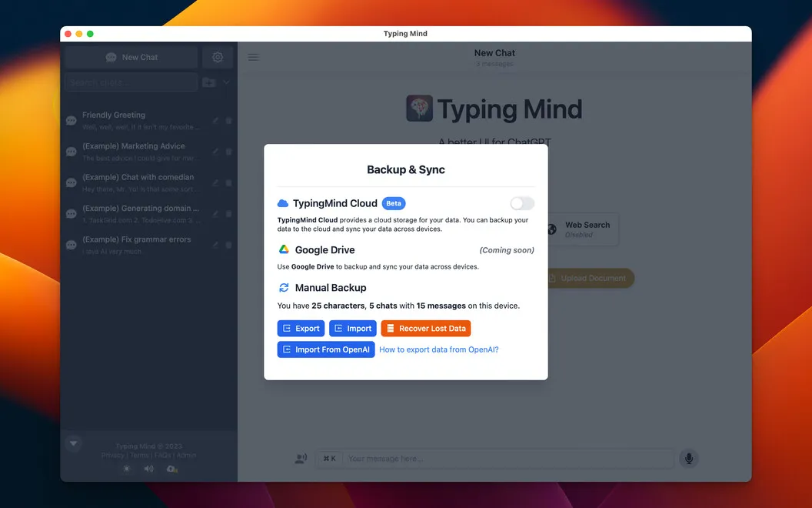Click trash icon for Chat with comedian
812x508 pixels.
coord(228,182)
